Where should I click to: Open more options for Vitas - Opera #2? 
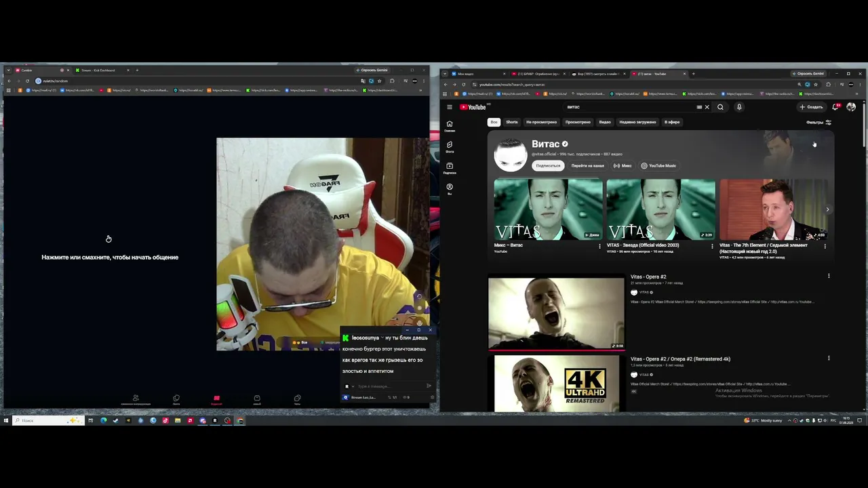click(x=829, y=276)
